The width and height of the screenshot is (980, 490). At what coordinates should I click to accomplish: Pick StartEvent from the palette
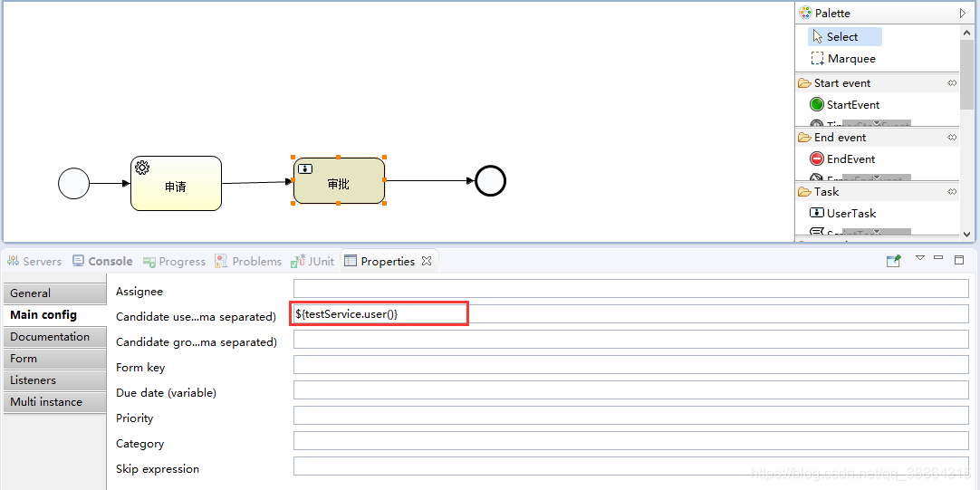tap(844, 104)
